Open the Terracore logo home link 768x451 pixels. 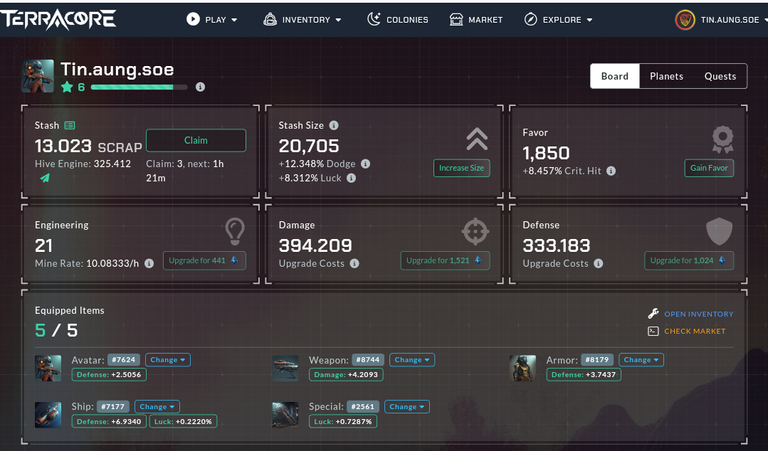point(58,19)
